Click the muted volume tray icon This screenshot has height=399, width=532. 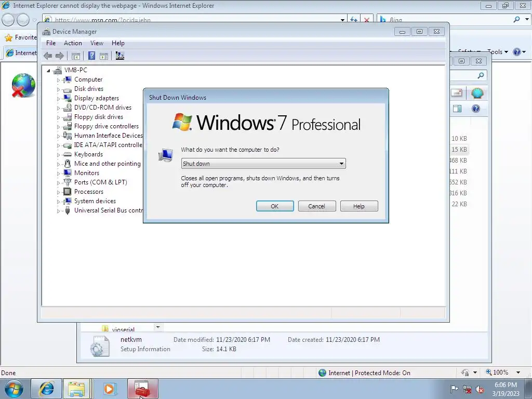click(480, 390)
